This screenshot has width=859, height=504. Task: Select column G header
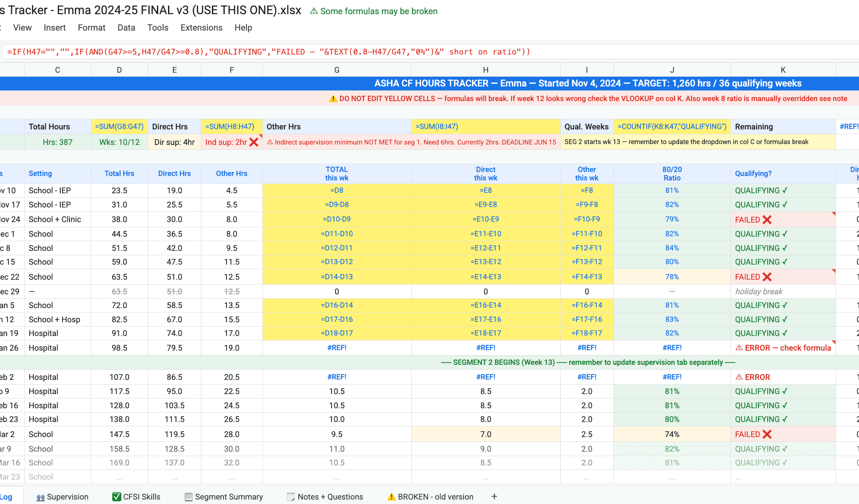[337, 70]
